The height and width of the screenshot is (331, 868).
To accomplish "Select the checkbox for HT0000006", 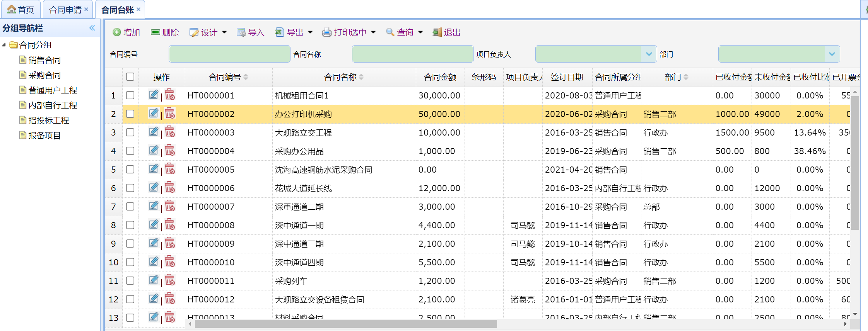I will (x=130, y=188).
